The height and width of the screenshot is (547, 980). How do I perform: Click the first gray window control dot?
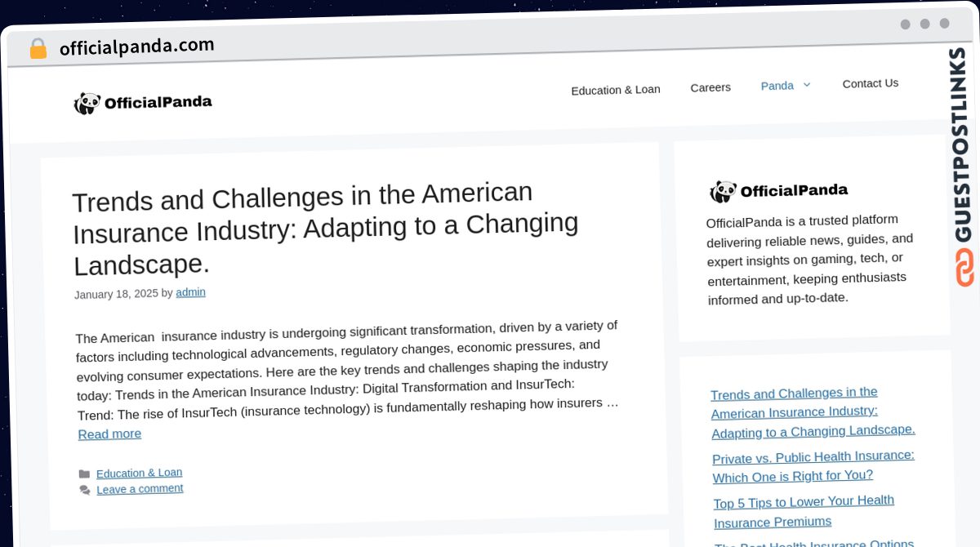pos(905,24)
